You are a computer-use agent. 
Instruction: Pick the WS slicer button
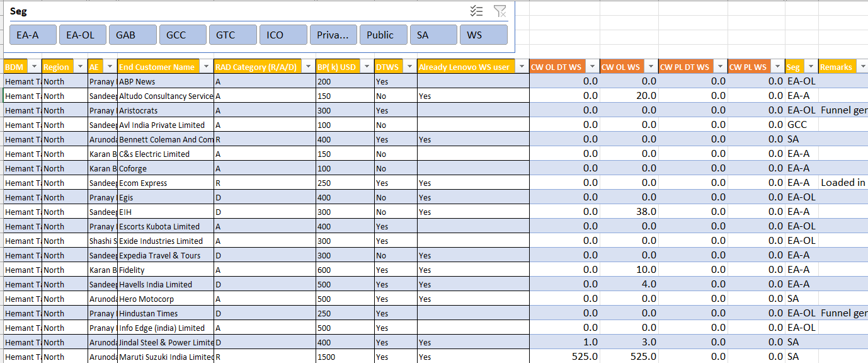483,35
